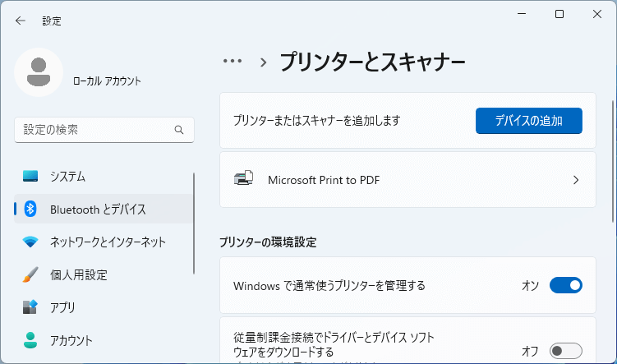The image size is (617, 364).
Task: Open the Bluetooth とデバイス section
Action: pos(98,210)
